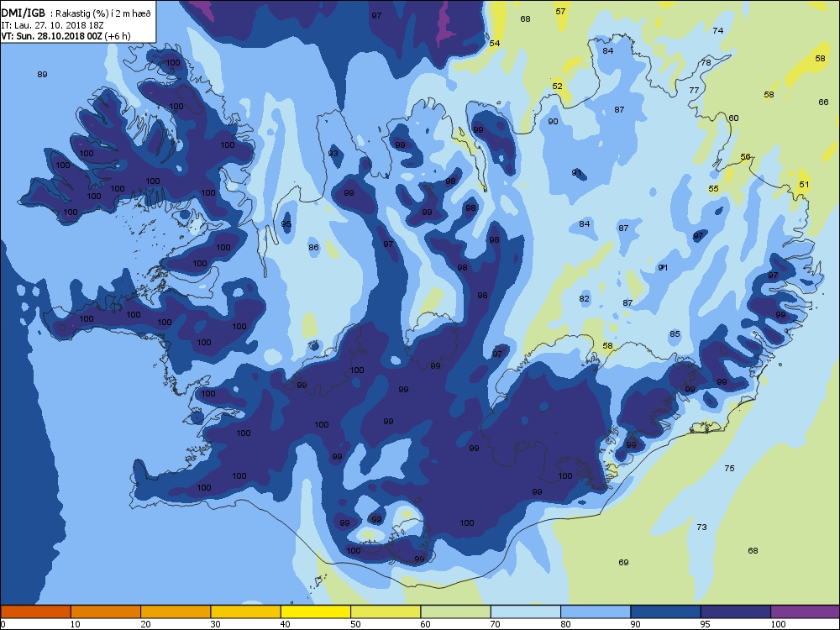Click the 89 humidity value over the sea
This screenshot has width=840, height=630.
pyautogui.click(x=42, y=75)
